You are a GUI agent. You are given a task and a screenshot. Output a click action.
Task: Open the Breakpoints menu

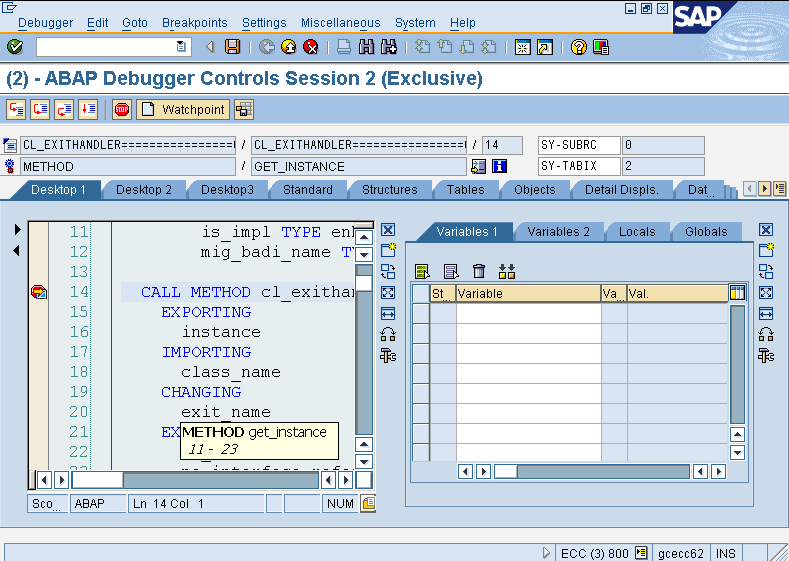point(195,23)
